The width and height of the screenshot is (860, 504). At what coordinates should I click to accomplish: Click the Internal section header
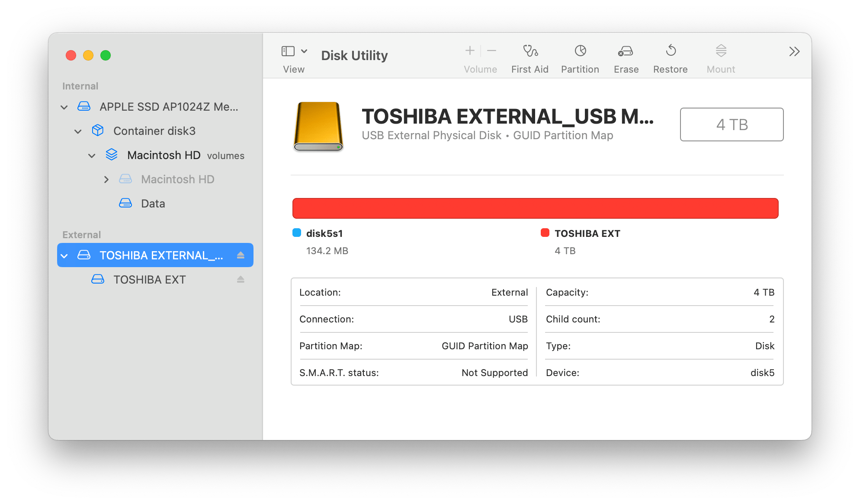pyautogui.click(x=80, y=86)
